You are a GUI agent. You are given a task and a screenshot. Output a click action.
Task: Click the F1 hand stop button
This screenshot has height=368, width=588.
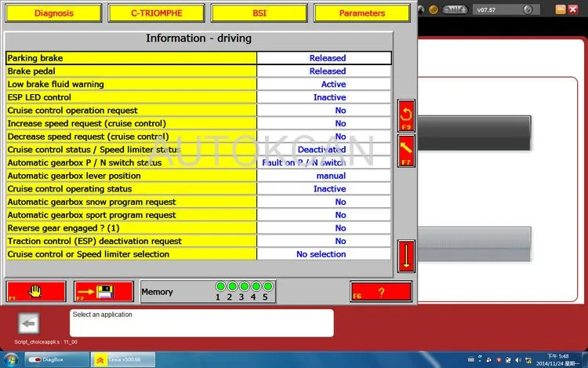[36, 291]
